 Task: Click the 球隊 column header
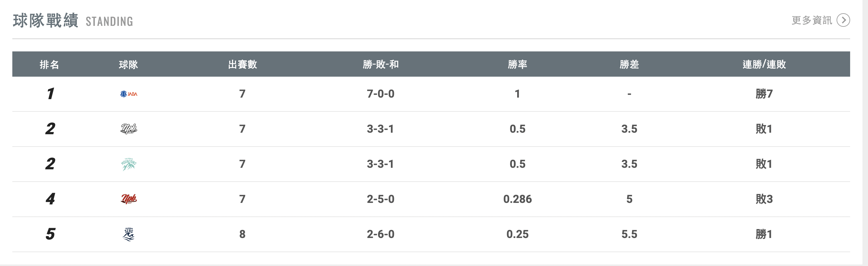(x=128, y=64)
